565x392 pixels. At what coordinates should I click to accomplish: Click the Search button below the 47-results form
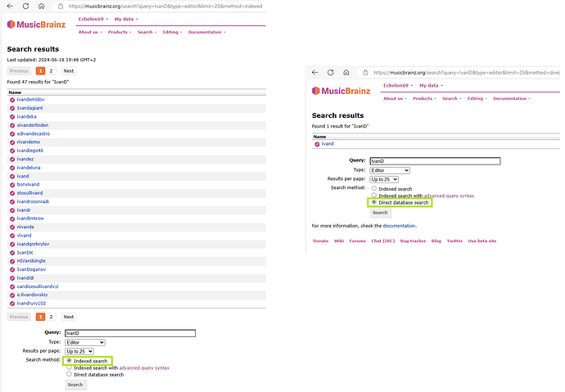75,385
